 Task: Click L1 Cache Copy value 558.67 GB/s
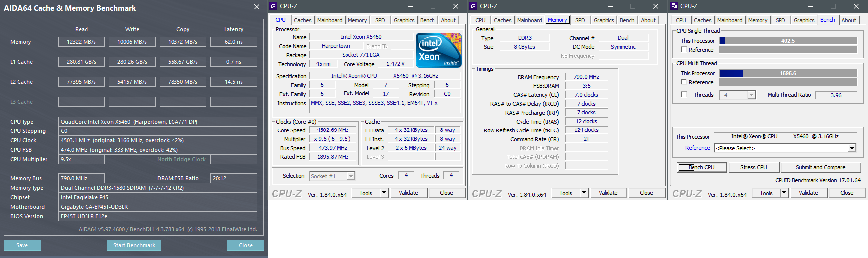click(x=183, y=62)
